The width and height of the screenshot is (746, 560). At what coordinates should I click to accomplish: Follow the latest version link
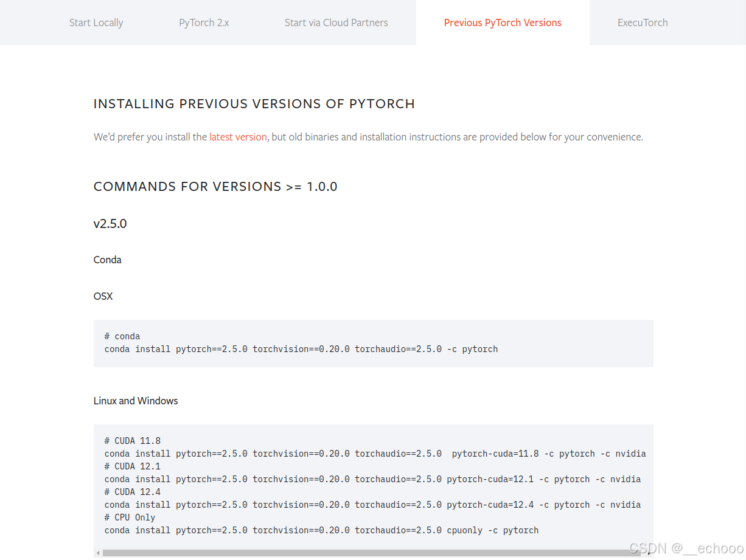click(238, 137)
